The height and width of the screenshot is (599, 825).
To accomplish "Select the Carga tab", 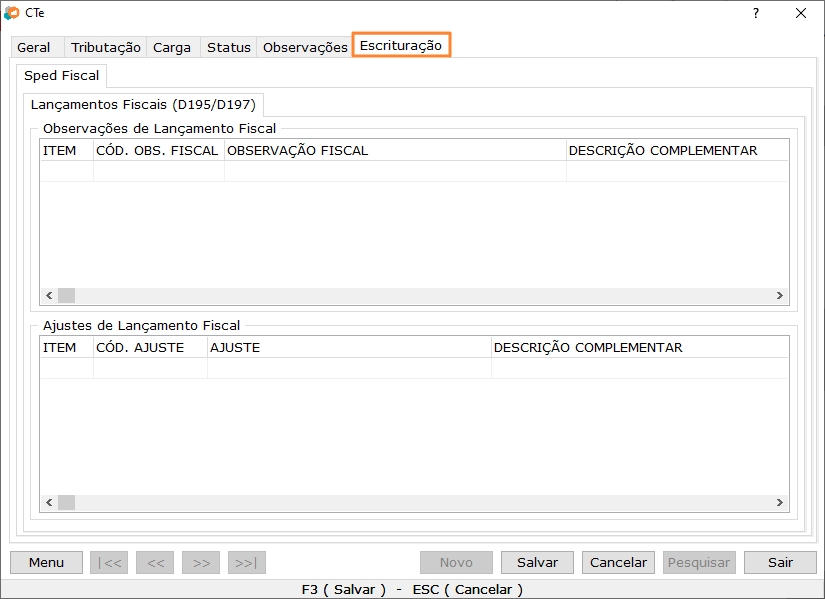I will click(x=172, y=47).
